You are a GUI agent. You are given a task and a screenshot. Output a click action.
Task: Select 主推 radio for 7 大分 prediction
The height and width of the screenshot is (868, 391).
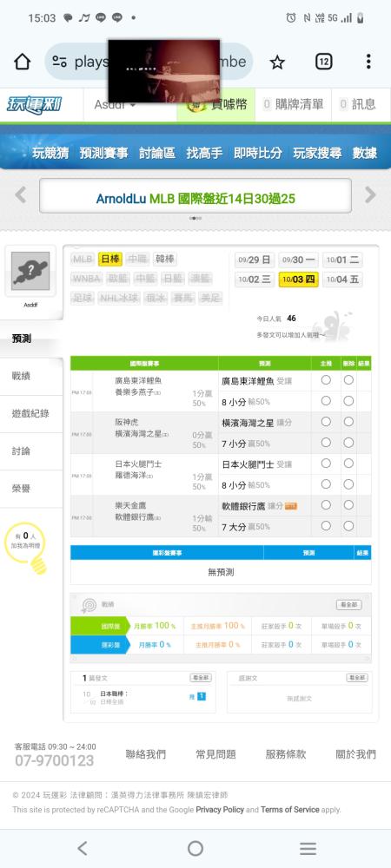(326, 526)
